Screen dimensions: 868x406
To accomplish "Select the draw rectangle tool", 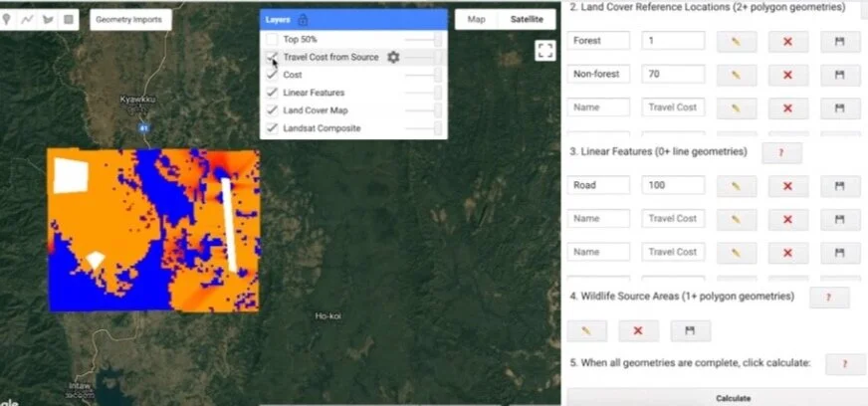I will pos(69,19).
